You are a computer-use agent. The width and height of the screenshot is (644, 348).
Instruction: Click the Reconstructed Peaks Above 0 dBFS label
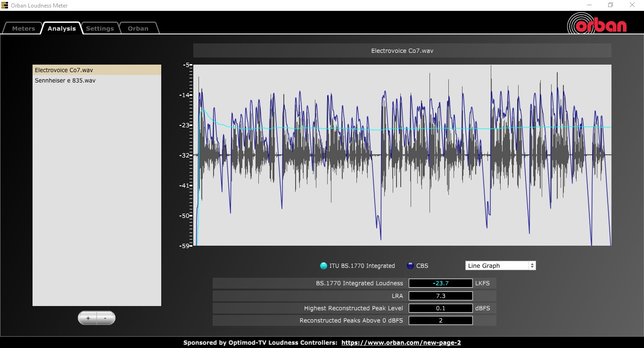(x=351, y=320)
